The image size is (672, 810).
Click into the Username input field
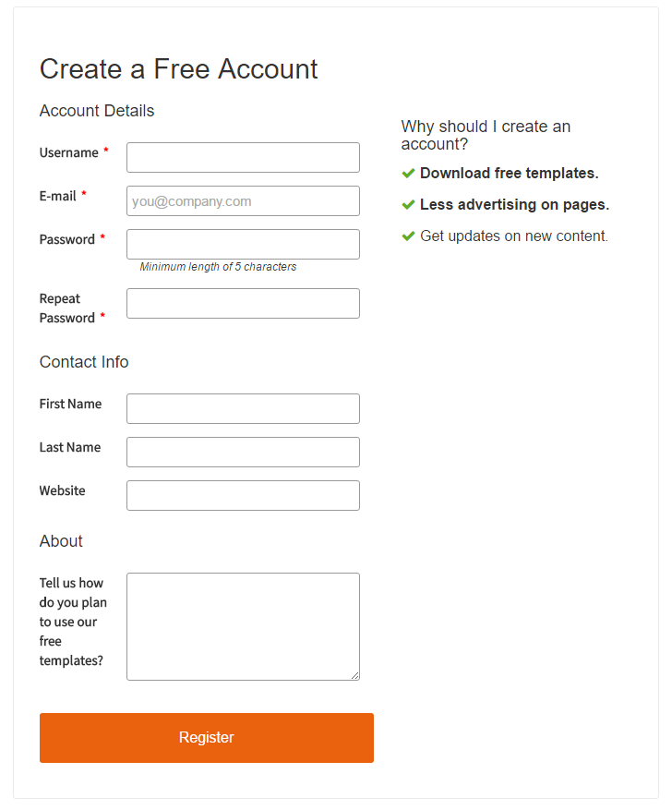point(243,157)
